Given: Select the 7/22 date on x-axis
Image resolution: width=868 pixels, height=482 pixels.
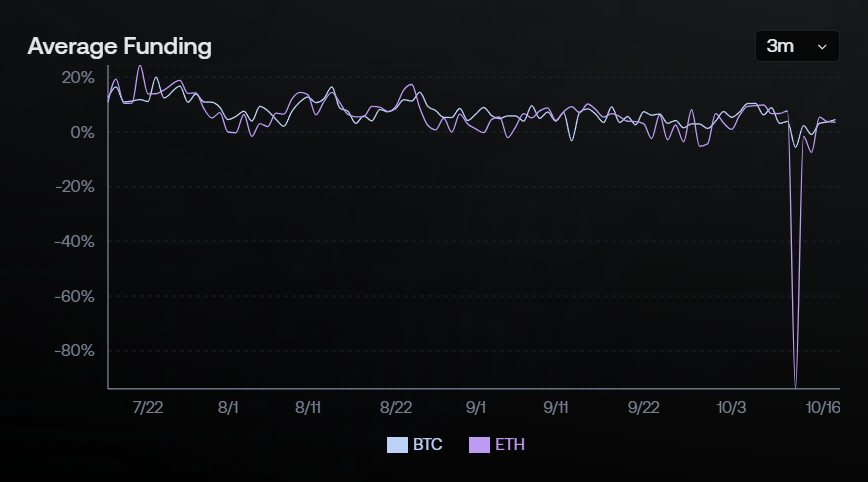Looking at the screenshot, I should tap(147, 408).
